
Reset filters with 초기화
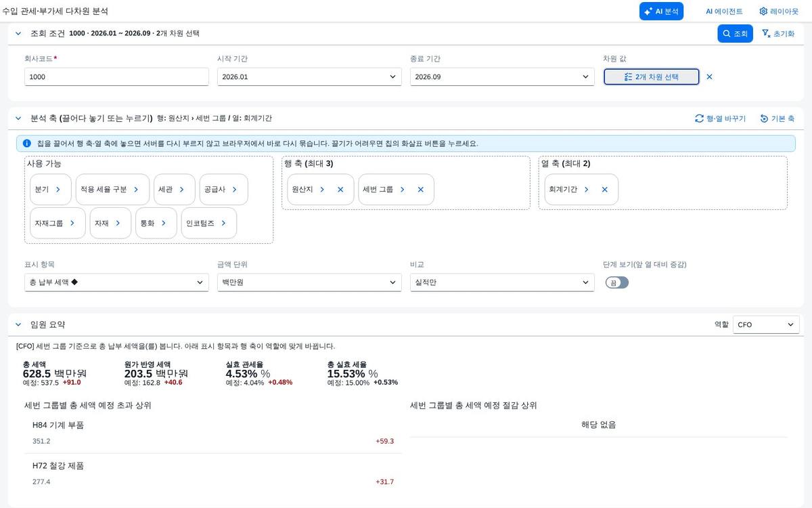pyautogui.click(x=777, y=33)
